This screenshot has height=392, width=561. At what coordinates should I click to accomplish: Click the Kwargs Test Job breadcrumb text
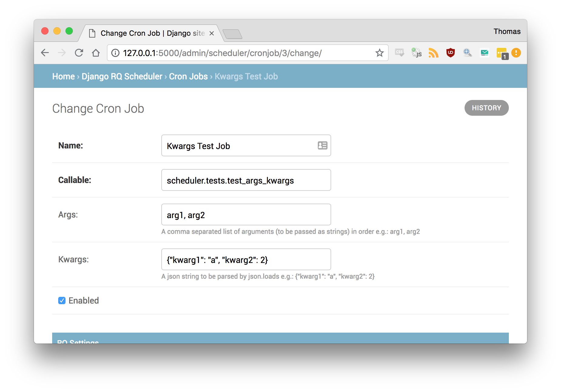pyautogui.click(x=246, y=76)
